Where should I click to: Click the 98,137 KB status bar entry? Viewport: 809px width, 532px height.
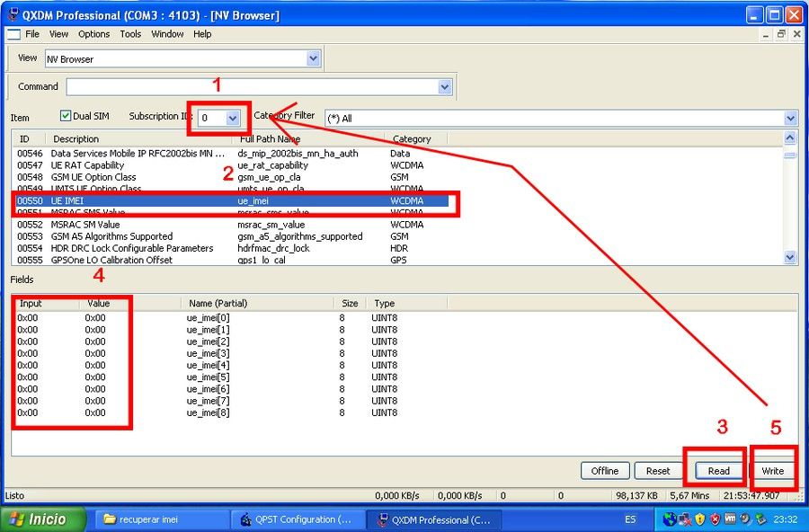click(x=636, y=495)
